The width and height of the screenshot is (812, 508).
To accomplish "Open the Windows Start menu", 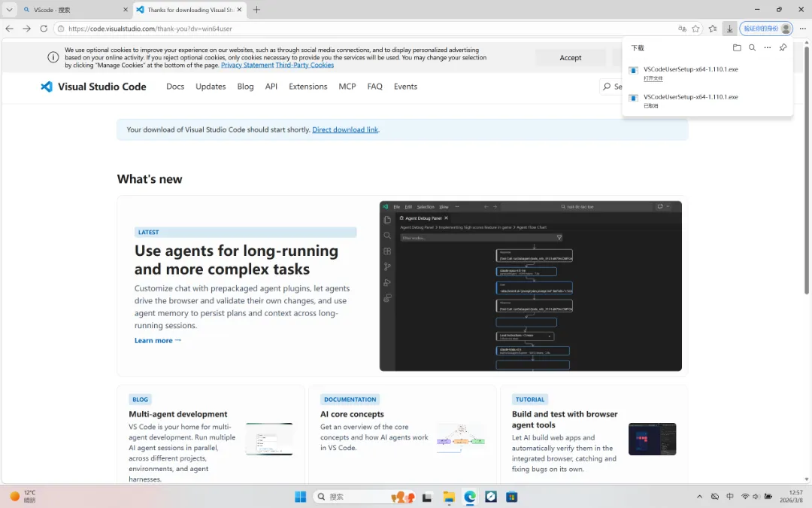I will click(x=300, y=497).
